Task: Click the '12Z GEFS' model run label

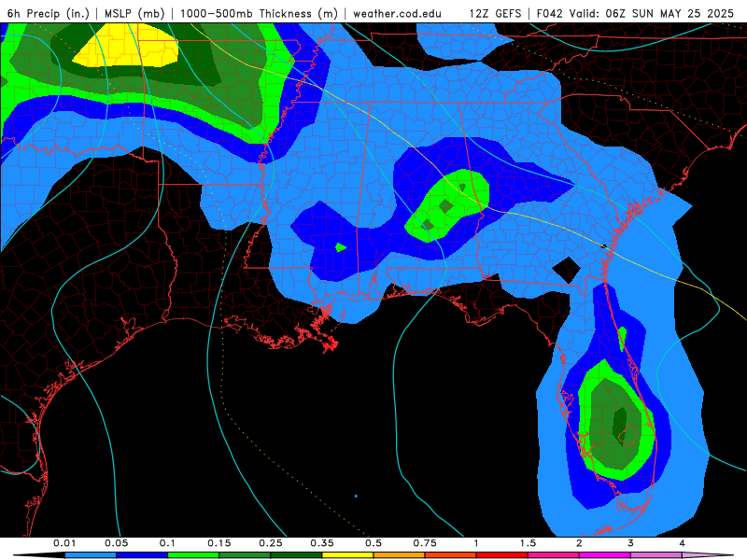Action: click(x=495, y=13)
